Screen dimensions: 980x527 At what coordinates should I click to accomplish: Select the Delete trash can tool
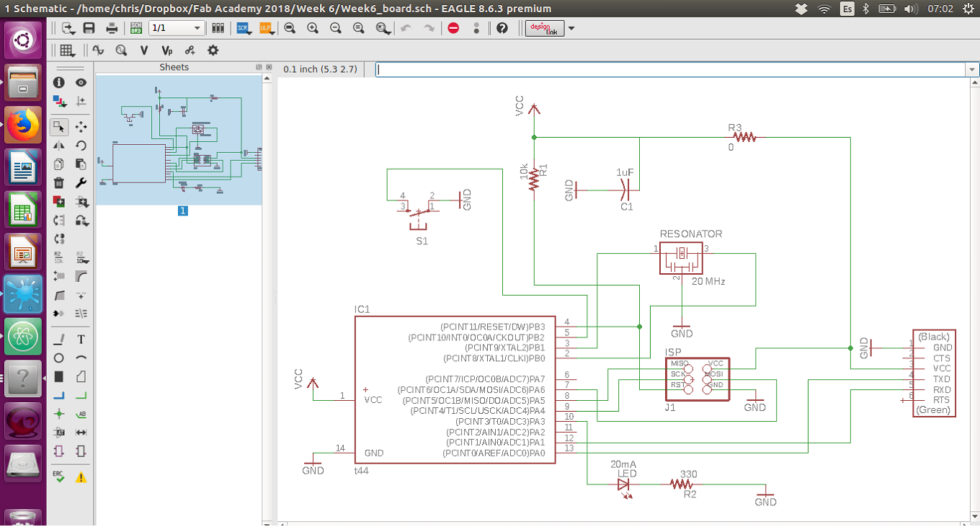coord(59,183)
